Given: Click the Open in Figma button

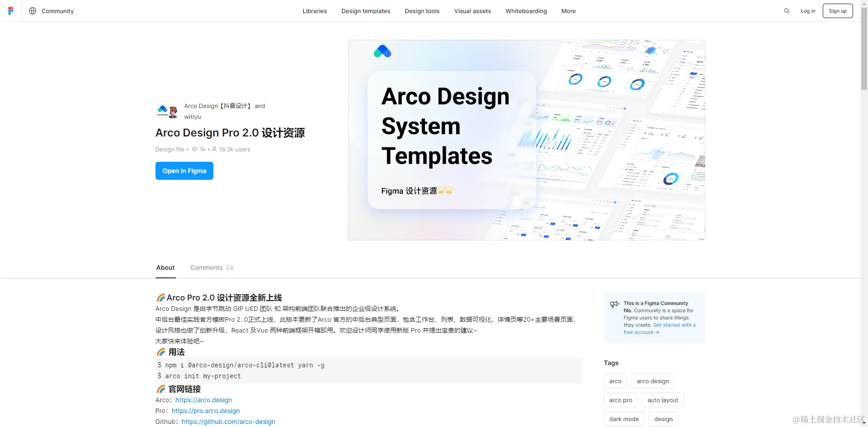Looking at the screenshot, I should (184, 171).
